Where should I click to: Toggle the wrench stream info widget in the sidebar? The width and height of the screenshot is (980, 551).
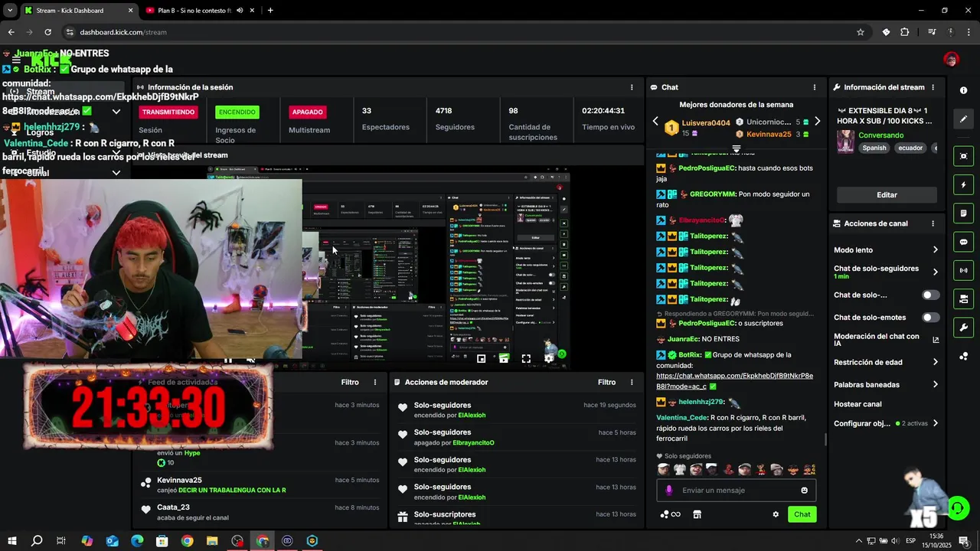(x=963, y=328)
